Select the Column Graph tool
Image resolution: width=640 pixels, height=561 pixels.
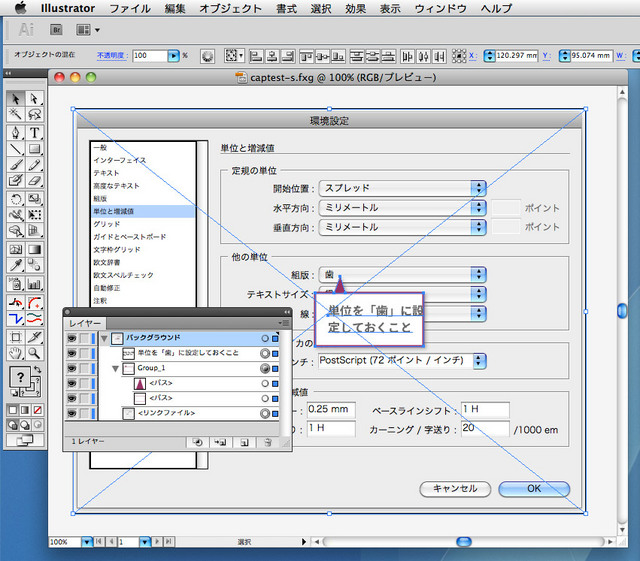34,283
